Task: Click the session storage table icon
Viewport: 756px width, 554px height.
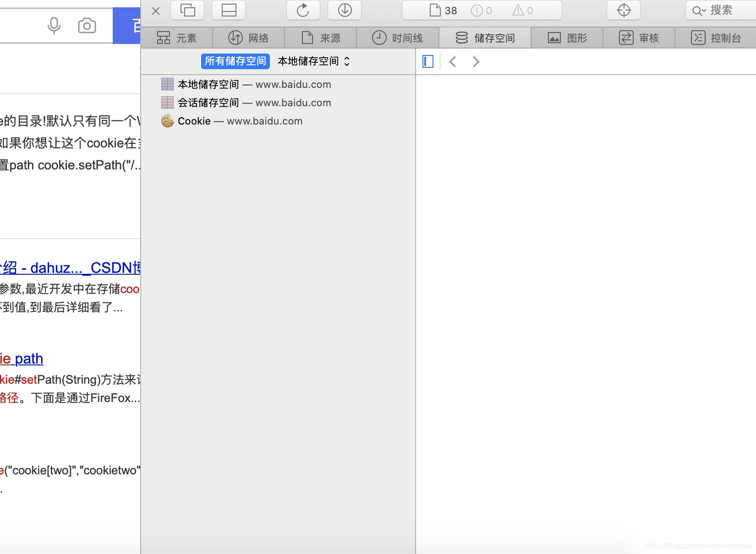Action: [168, 103]
